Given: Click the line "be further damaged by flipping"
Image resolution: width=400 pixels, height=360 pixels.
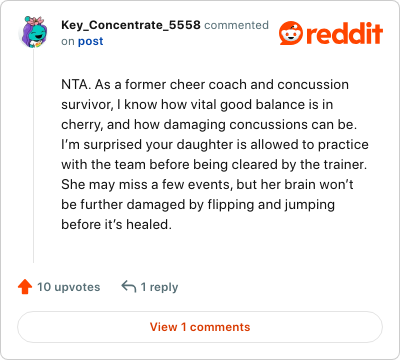Looking at the screenshot, I should point(198,205).
